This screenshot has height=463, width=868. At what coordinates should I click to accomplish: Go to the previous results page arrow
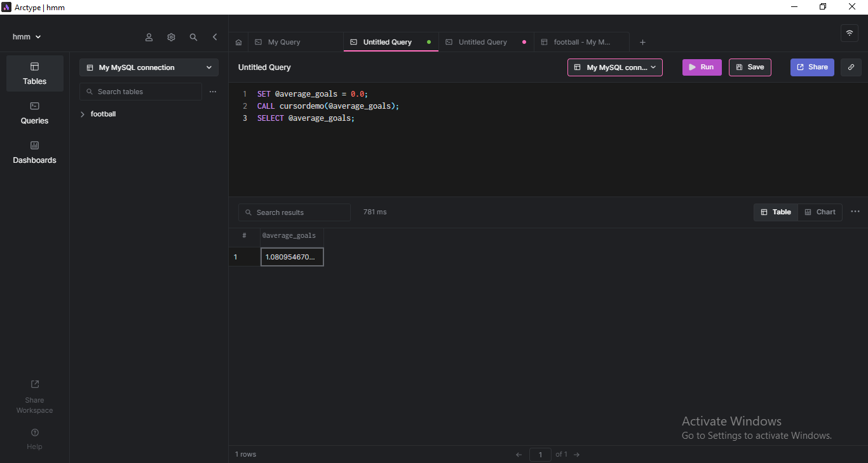tap(519, 455)
